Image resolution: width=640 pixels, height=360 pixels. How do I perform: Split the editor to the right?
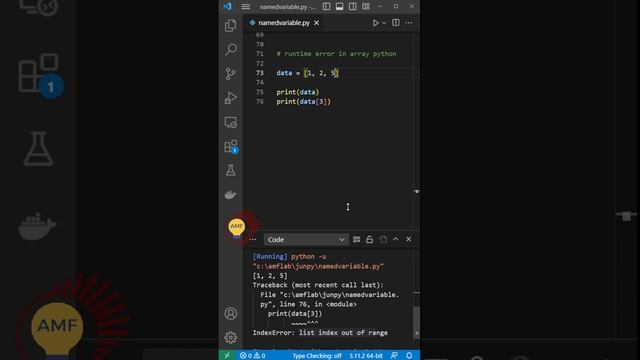(396, 22)
